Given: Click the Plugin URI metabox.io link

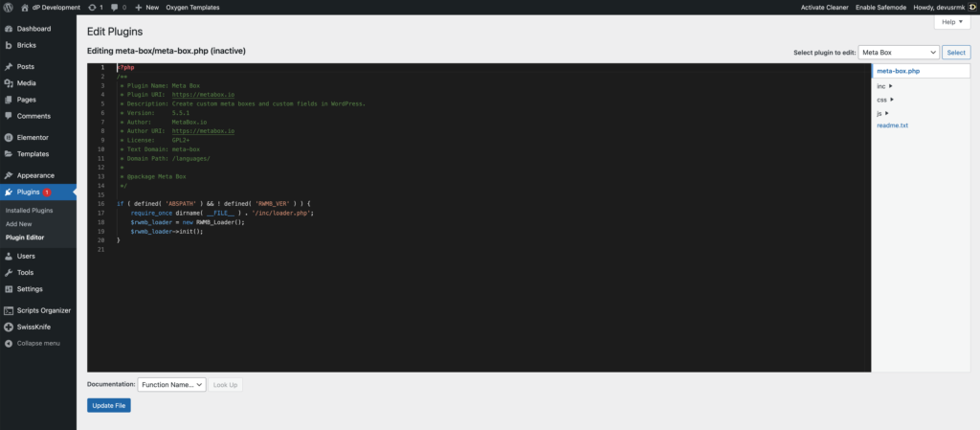Looking at the screenshot, I should tap(203, 95).
